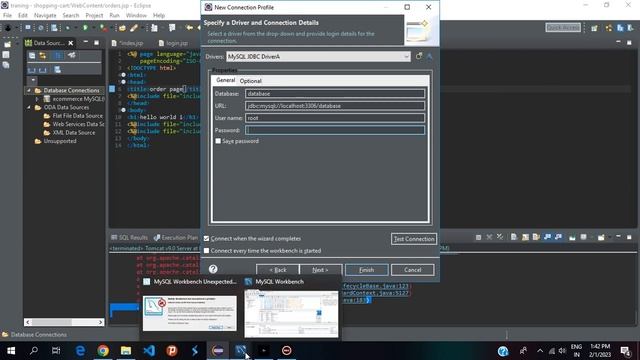
Task: Enable Connect every time the workbench is started
Action: [x=207, y=251]
